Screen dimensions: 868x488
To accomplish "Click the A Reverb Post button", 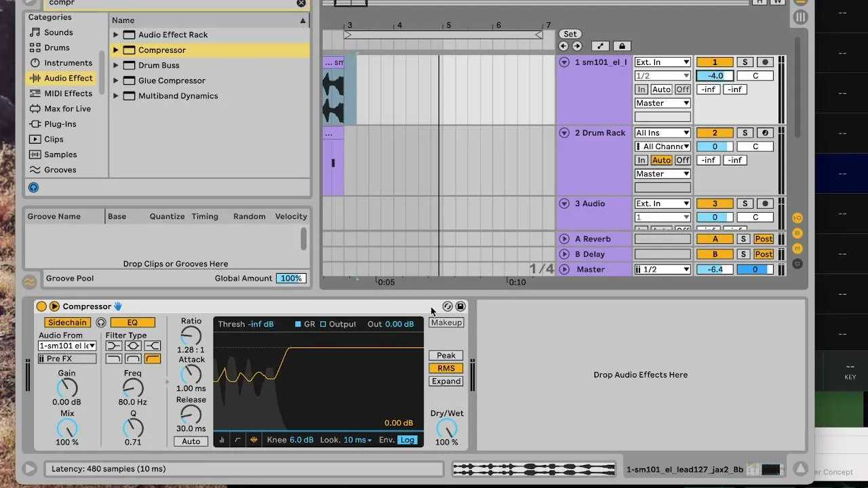I will point(764,239).
